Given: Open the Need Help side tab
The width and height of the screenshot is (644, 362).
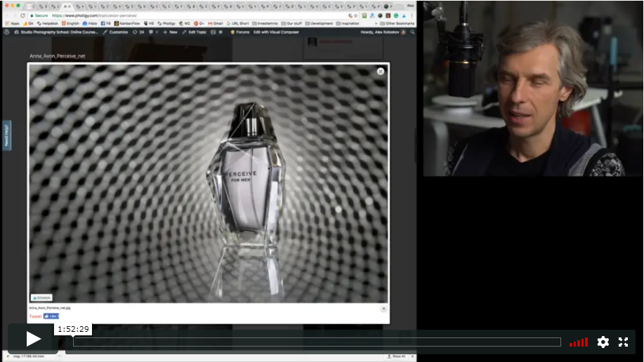Looking at the screenshot, I should [x=6, y=135].
